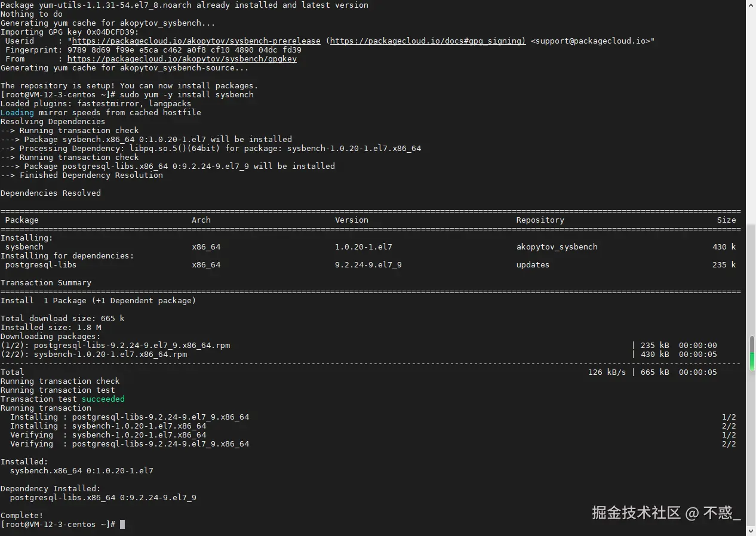This screenshot has height=536, width=756.
Task: Click 'Dependencies Resolved' line
Action: (x=51, y=193)
